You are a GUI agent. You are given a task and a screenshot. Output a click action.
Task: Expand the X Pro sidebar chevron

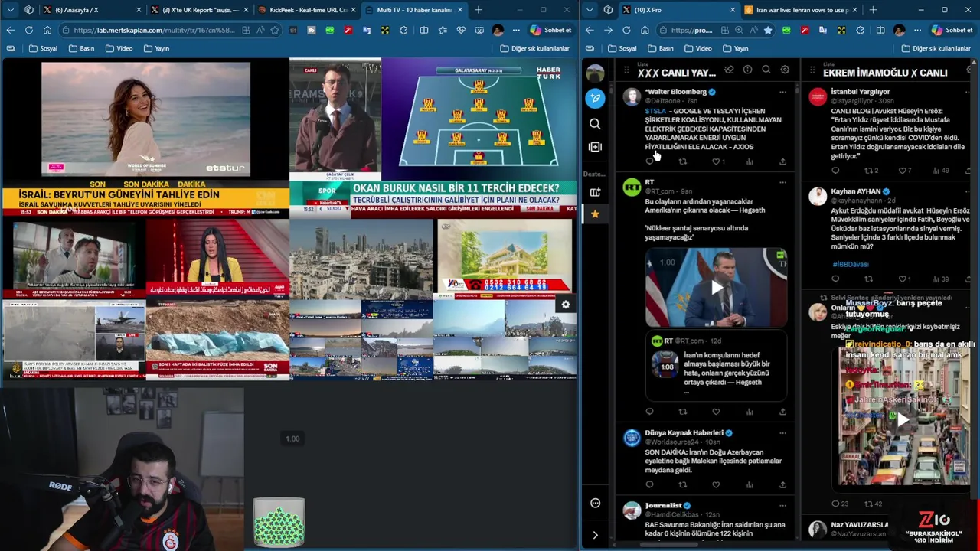[x=595, y=535]
